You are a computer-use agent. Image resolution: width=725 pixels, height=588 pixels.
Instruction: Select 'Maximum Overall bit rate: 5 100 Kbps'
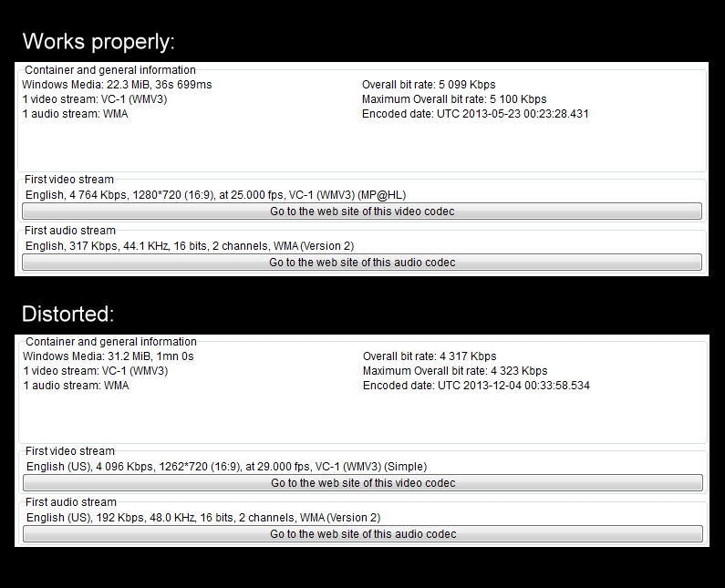tap(454, 99)
